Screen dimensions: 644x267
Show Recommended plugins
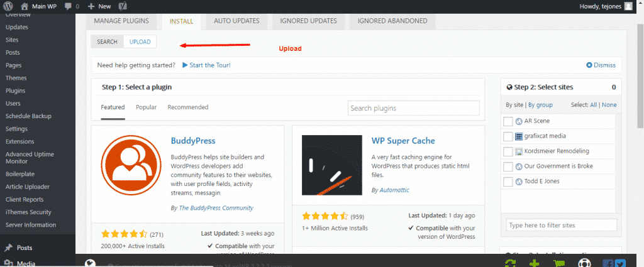(x=187, y=107)
